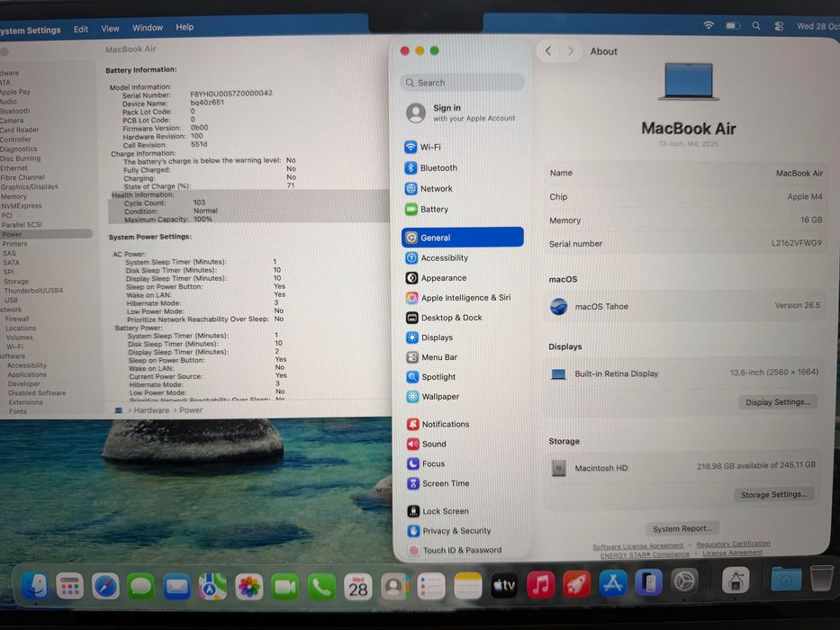
Task: Open System Settings from the Dock
Action: click(684, 581)
